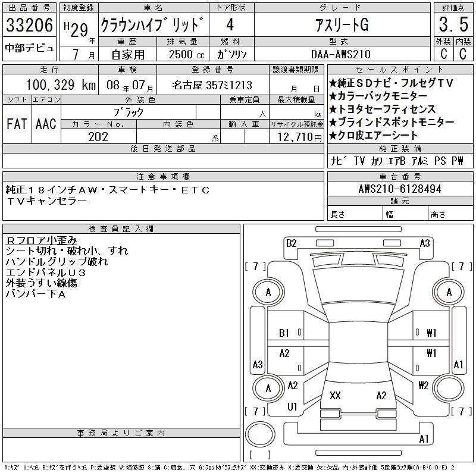Click the recycle deposit amount 12,710円
The image size is (476, 476).
point(296,137)
